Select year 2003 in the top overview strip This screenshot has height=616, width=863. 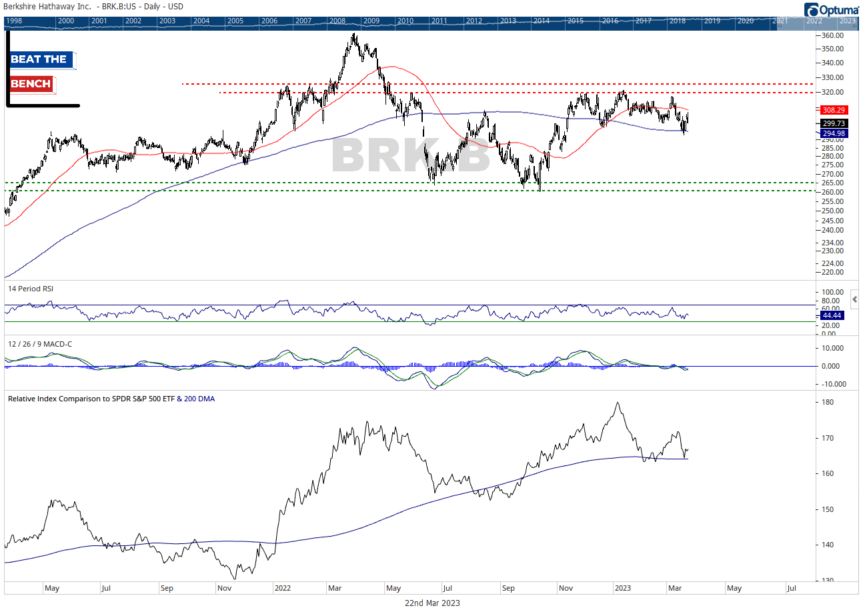(168, 21)
